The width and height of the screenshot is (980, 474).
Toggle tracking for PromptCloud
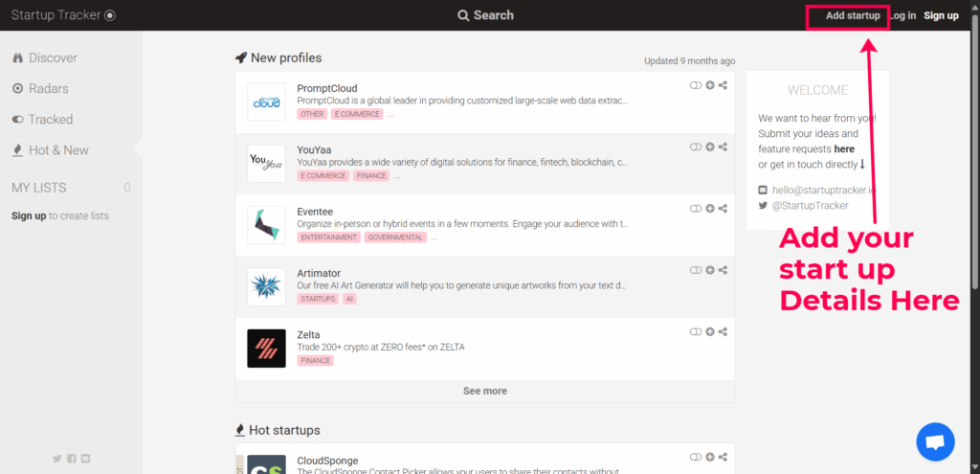696,85
